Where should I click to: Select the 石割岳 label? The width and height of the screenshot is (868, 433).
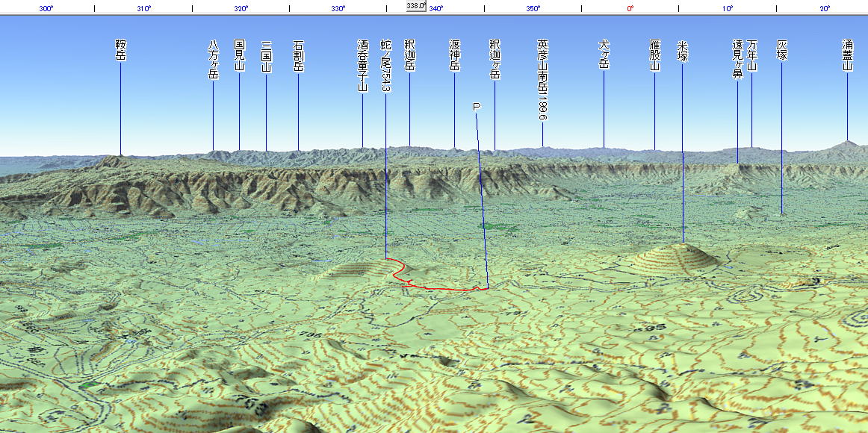(x=298, y=55)
